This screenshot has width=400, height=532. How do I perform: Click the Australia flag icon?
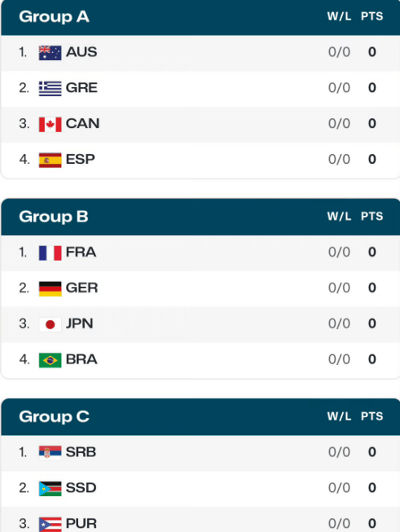coord(51,53)
